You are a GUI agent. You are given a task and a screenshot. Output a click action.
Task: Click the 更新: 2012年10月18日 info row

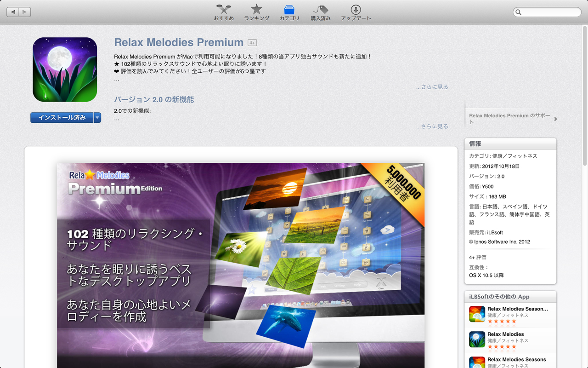point(494,166)
